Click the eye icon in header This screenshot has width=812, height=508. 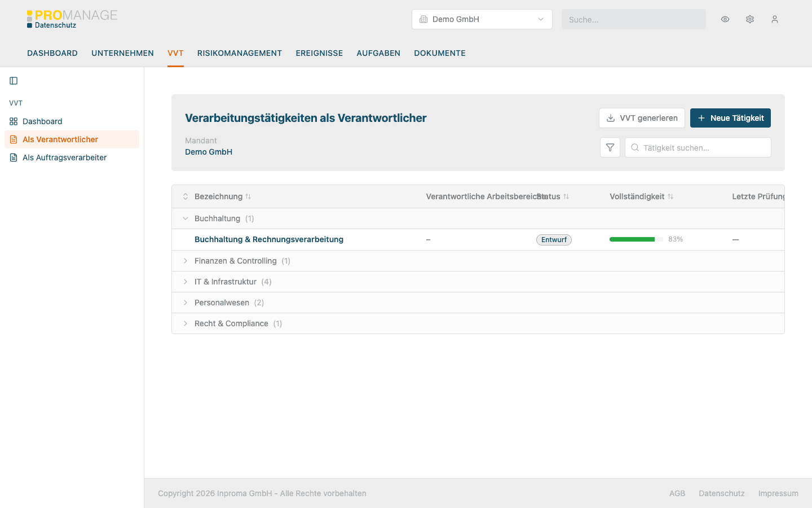(725, 19)
